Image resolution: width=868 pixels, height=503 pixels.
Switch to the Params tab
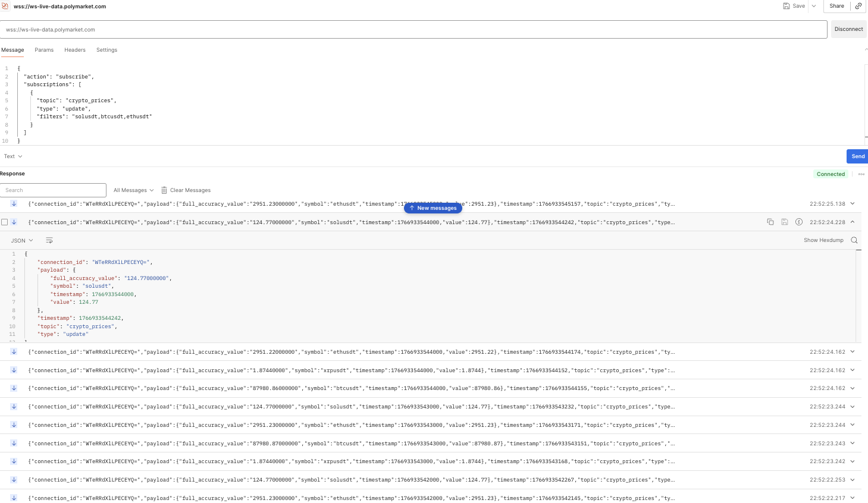[x=44, y=50]
